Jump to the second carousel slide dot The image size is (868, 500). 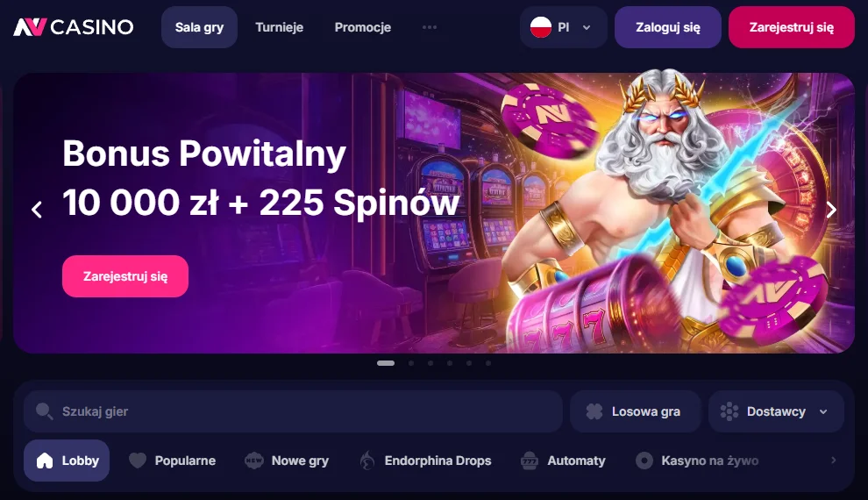point(410,363)
